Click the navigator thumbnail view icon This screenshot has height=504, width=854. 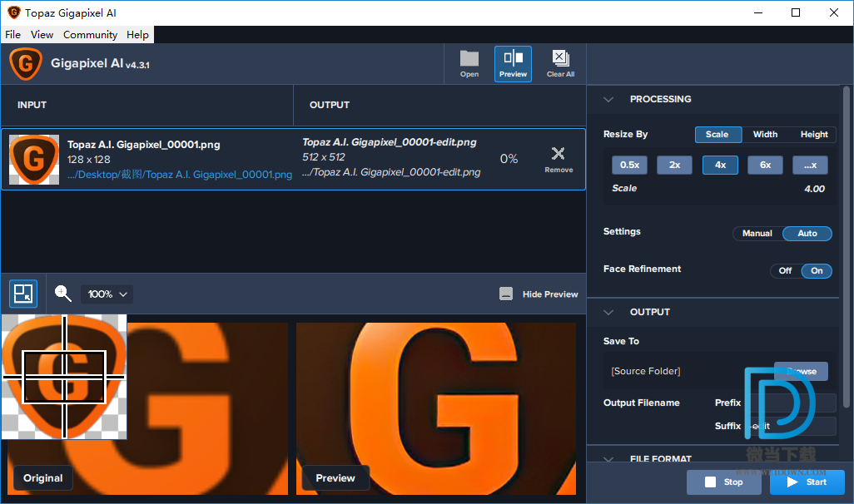(x=23, y=294)
